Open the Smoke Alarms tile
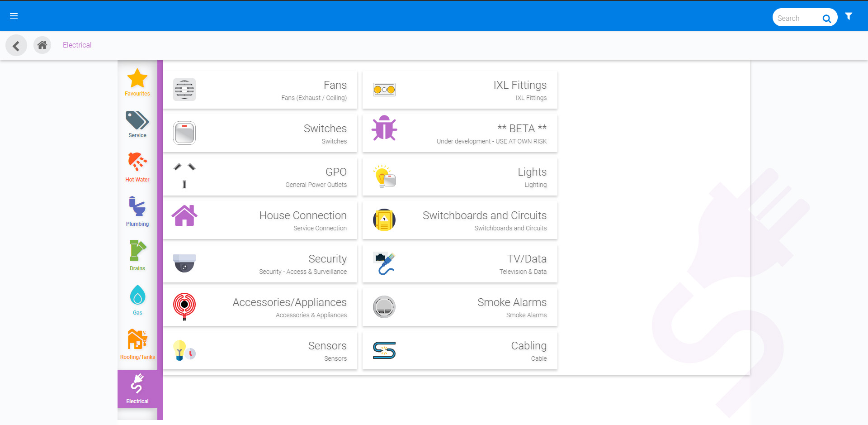Viewport: 868px width, 425px height. 460,307
